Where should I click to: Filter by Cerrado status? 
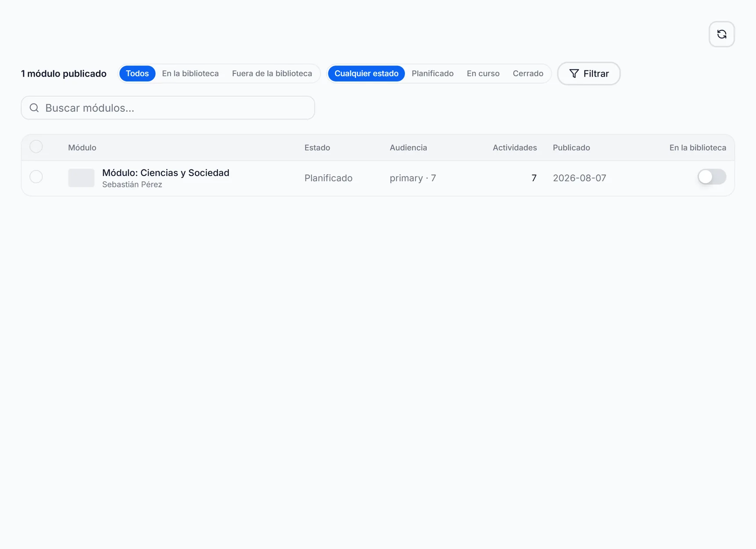point(528,73)
